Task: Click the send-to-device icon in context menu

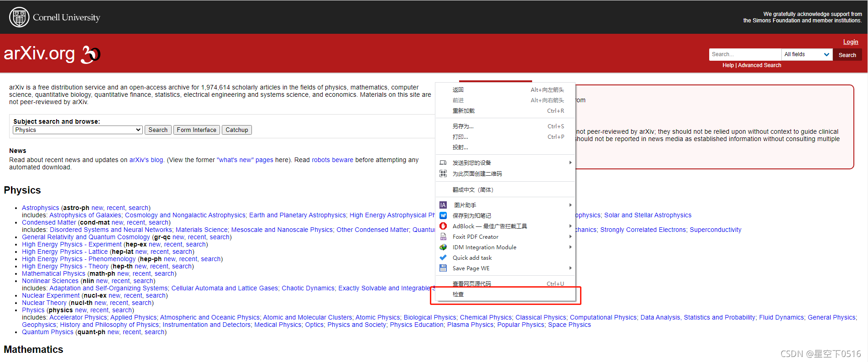Action: coord(443,163)
